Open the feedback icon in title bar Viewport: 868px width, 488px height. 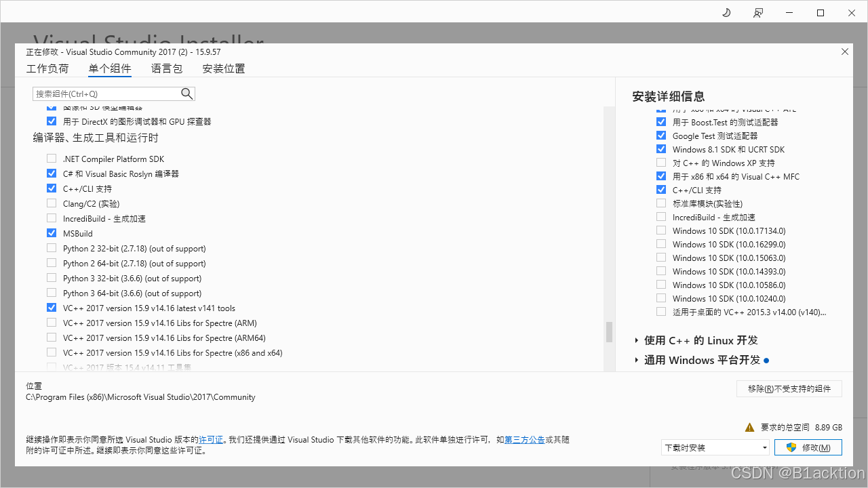pyautogui.click(x=758, y=13)
